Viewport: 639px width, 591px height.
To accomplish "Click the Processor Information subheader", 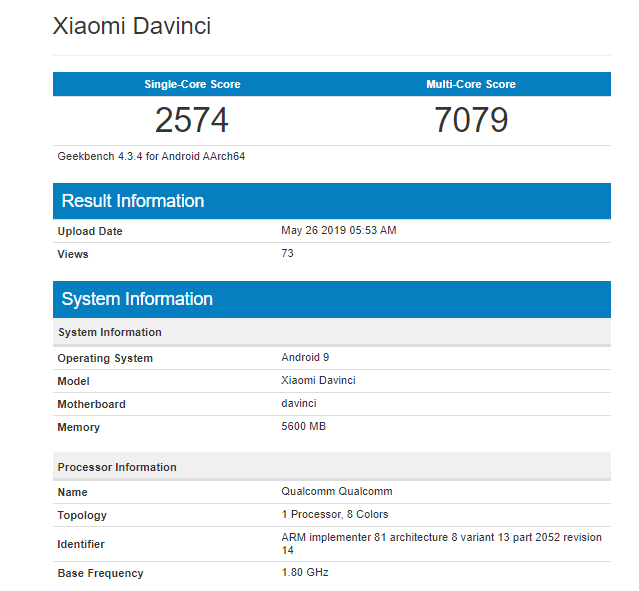I will pos(332,467).
